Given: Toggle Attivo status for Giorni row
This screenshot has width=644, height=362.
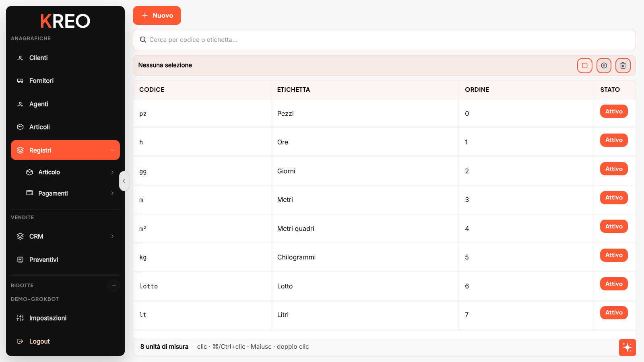Looking at the screenshot, I should (614, 169).
